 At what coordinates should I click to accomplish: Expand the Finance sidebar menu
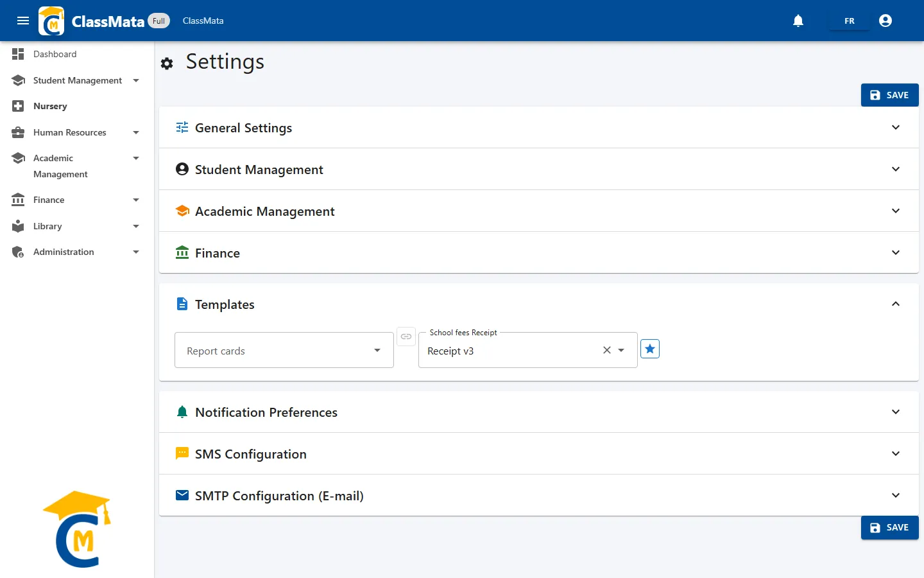(x=77, y=200)
